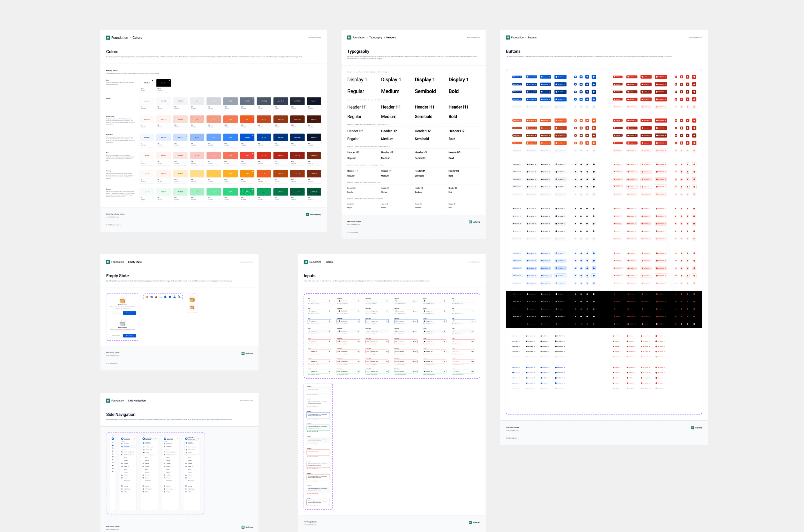Collapse Finance chevron in sidebar with active Dashboard
Image resolution: width=804 pixels, height=532 pixels.
tap(129, 467)
